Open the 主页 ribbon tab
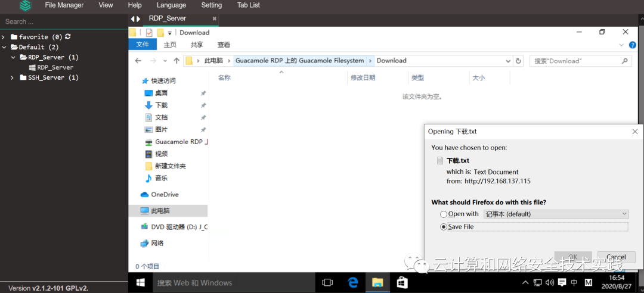The image size is (644, 293). click(169, 45)
